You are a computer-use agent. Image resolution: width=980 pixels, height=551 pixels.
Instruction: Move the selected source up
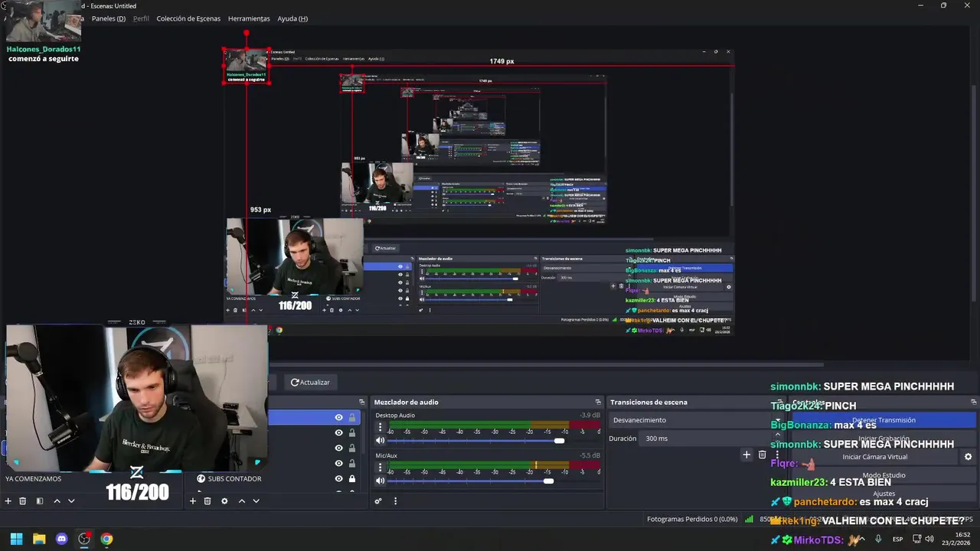tap(242, 501)
